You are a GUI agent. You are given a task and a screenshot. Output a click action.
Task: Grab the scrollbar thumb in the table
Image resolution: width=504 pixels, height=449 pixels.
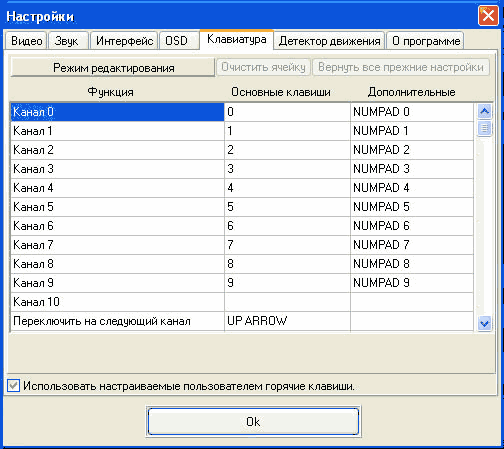tap(484, 128)
